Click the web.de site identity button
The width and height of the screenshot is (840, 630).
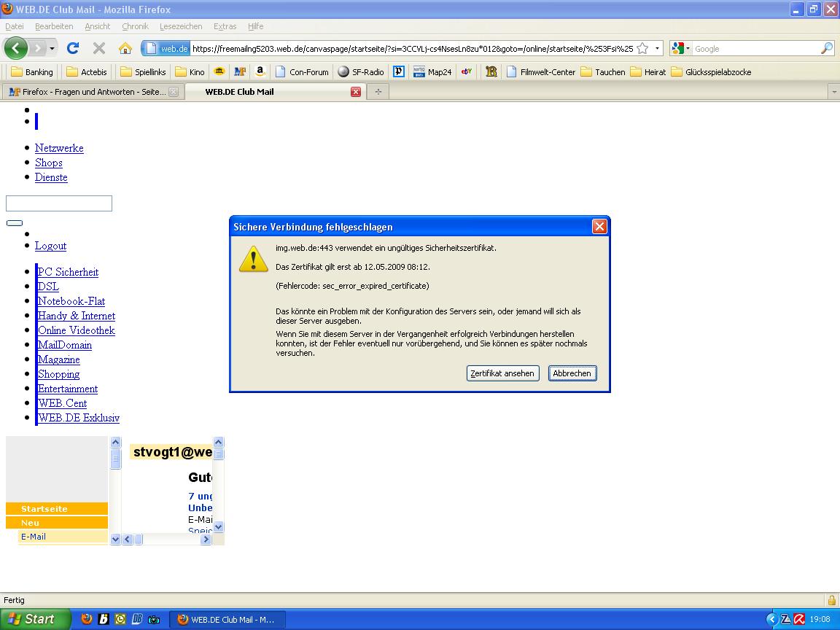pyautogui.click(x=166, y=49)
